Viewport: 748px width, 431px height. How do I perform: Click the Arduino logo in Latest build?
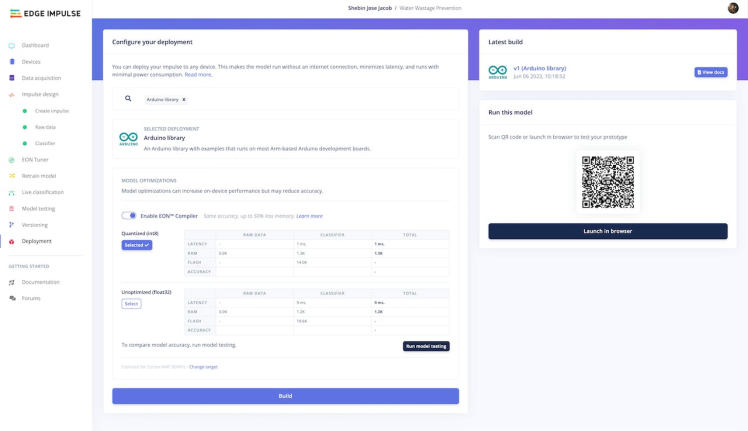[498, 72]
